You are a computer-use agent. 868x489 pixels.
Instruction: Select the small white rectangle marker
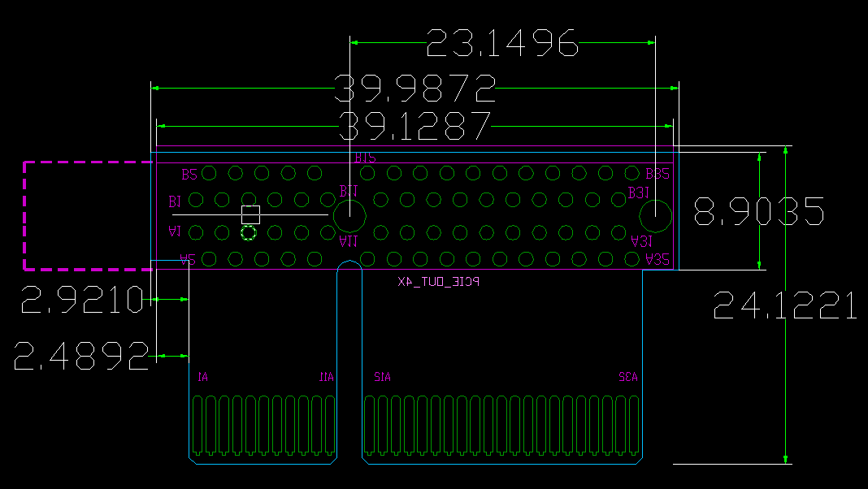pyautogui.click(x=250, y=214)
